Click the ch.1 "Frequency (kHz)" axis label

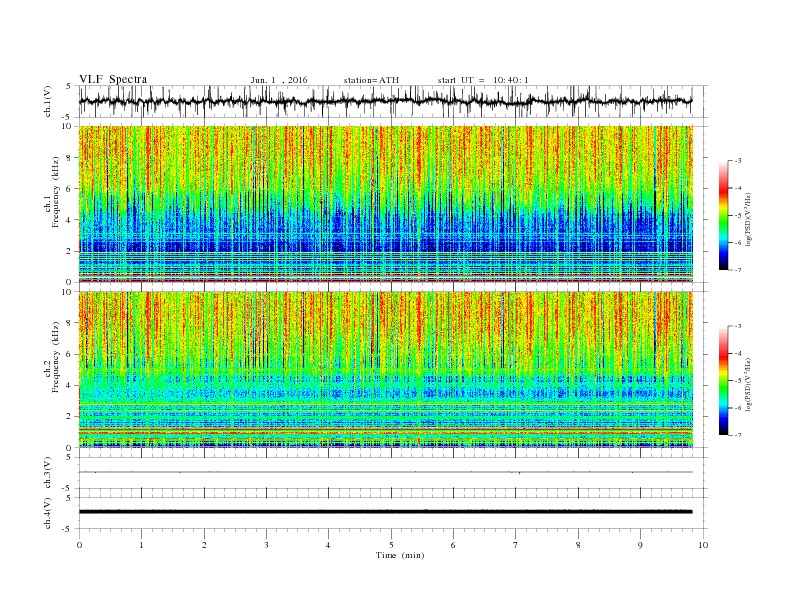(56, 192)
